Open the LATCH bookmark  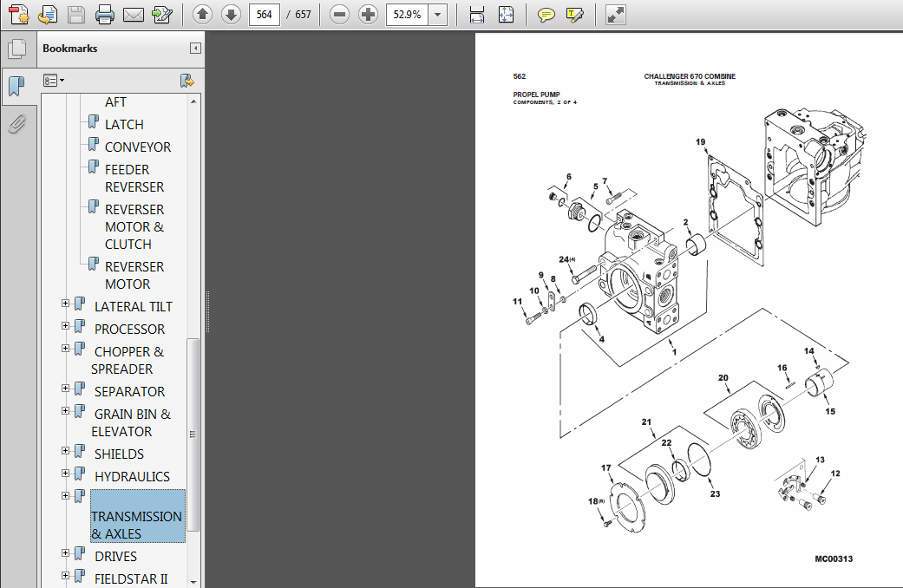click(124, 124)
